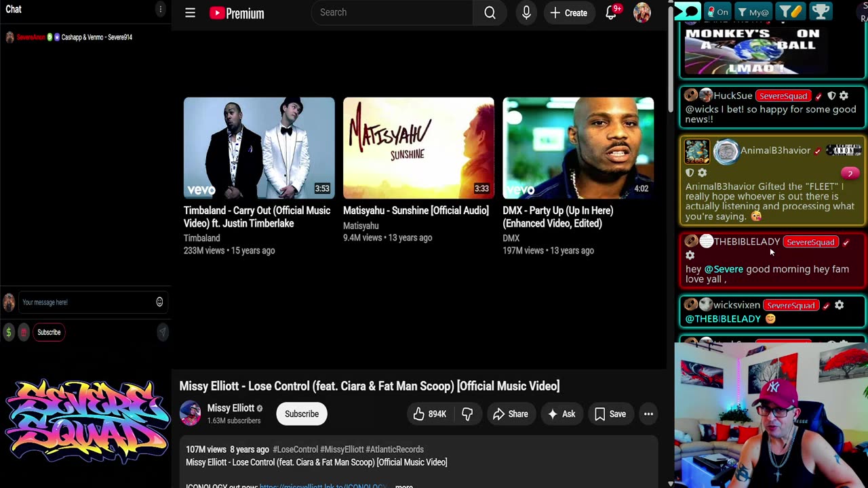Open settings gear on HuckSue's message
Image resolution: width=868 pixels, height=488 pixels.
[844, 96]
